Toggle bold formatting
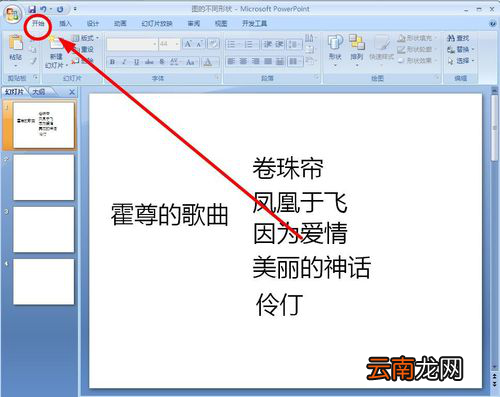500x397 pixels. (x=112, y=62)
